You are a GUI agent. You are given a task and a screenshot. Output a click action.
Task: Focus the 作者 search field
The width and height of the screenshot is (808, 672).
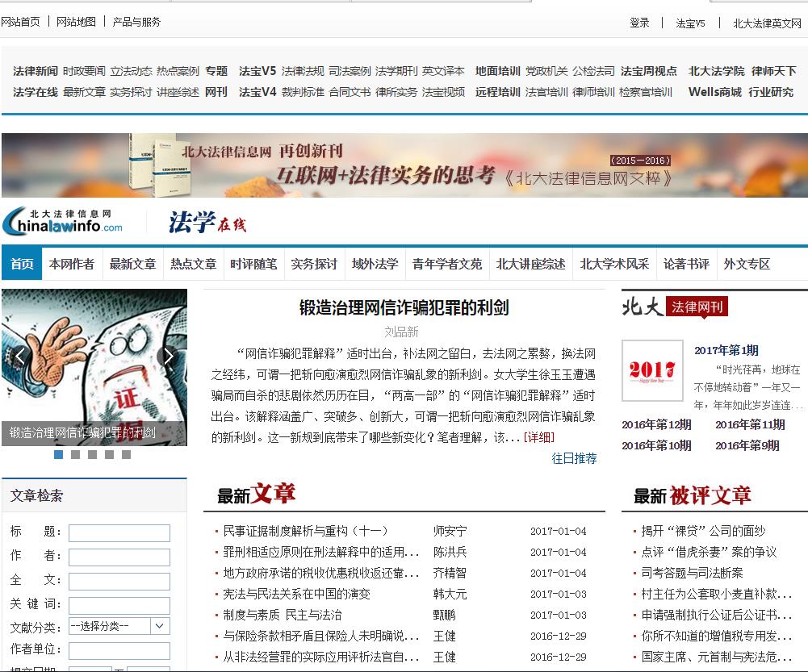119,557
